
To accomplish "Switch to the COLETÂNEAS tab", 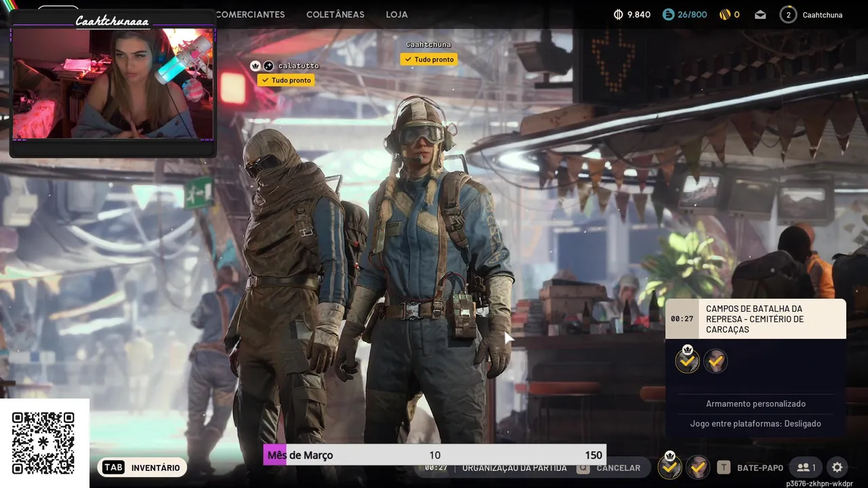I will click(335, 14).
